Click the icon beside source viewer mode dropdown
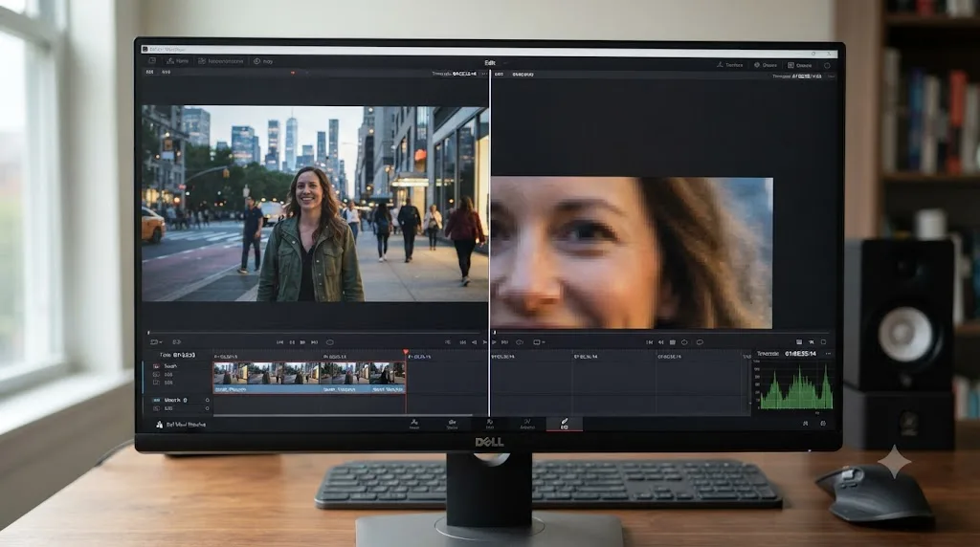 pos(177,342)
